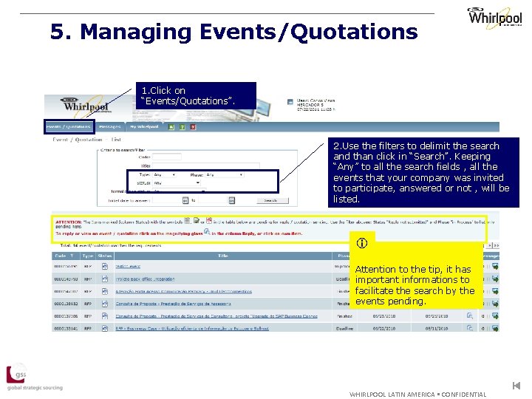
Task: Open the 'RFP - Business Case' link
Action: 192,328
